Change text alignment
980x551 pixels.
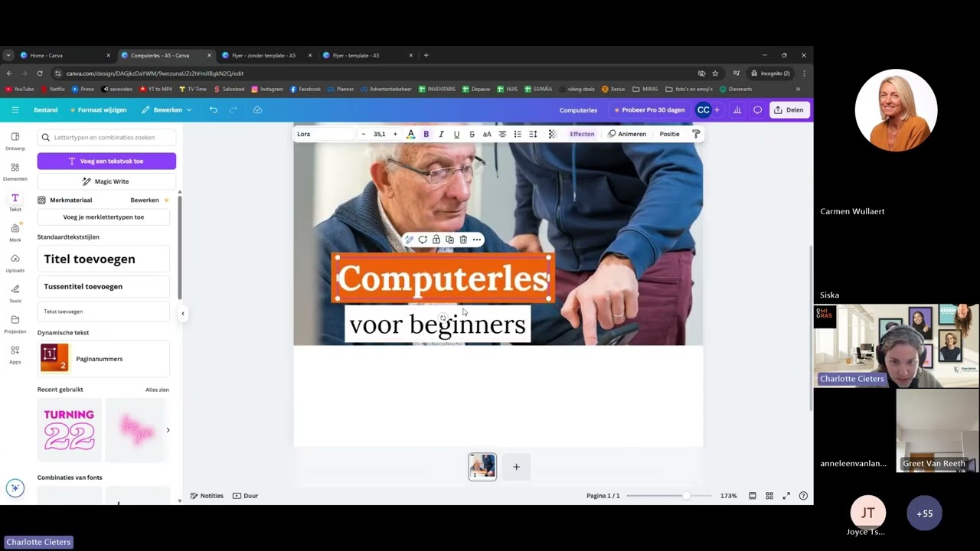tap(502, 134)
